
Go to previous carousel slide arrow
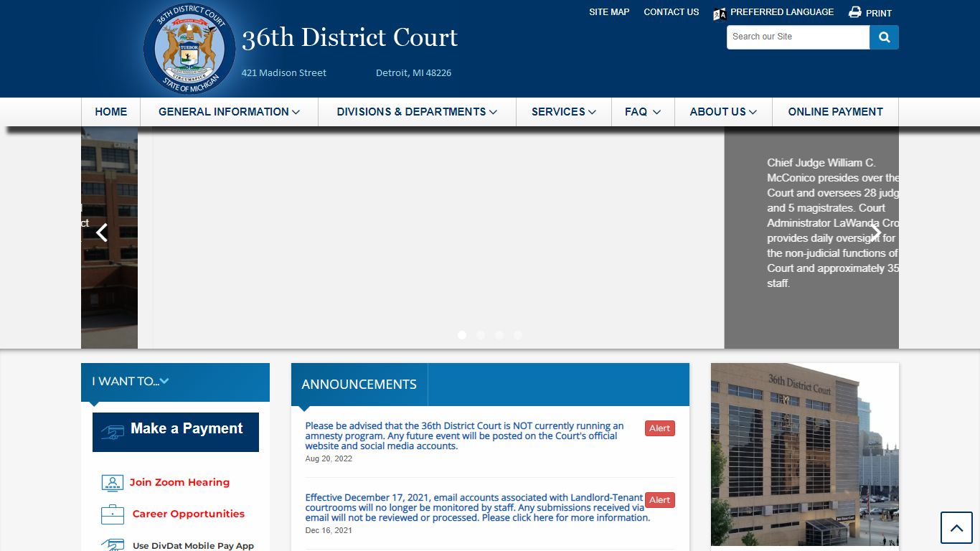pos(102,232)
